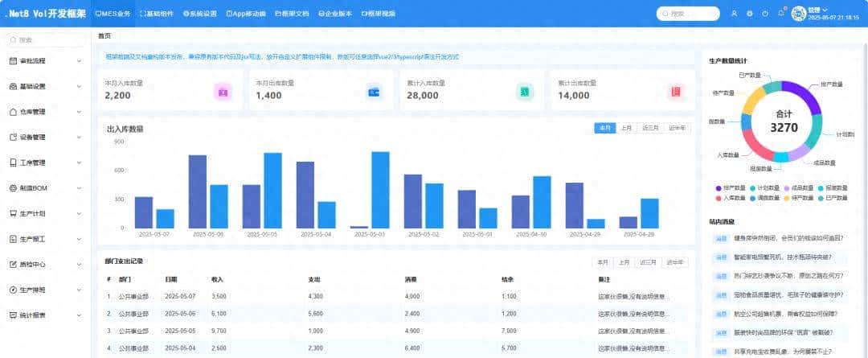Click the sidebar search input field
This screenshot has height=358, width=868.
pyautogui.click(x=47, y=39)
